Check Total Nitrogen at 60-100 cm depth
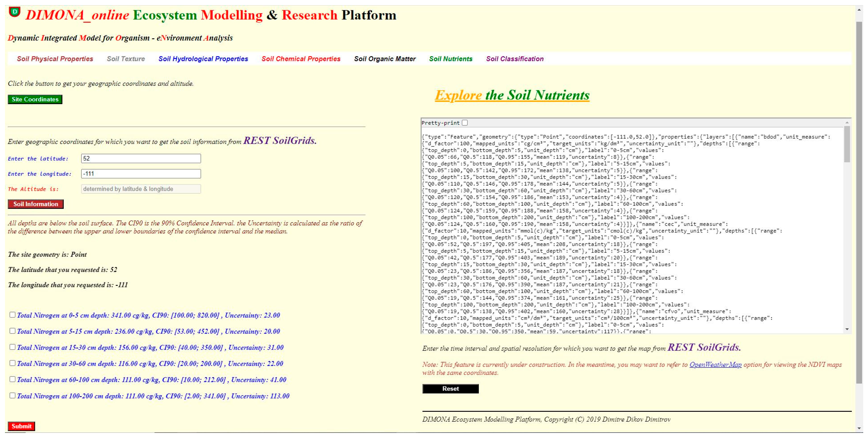868x440 pixels. tap(13, 379)
